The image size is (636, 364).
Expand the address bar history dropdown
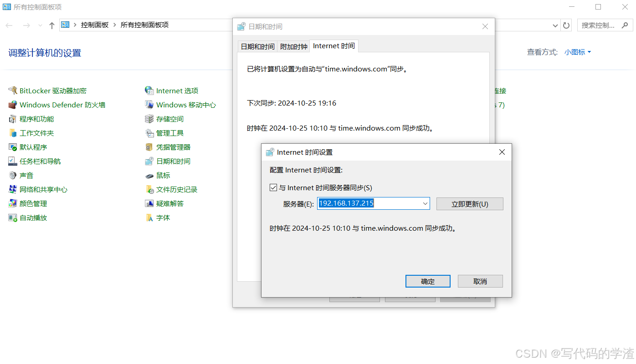[555, 25]
